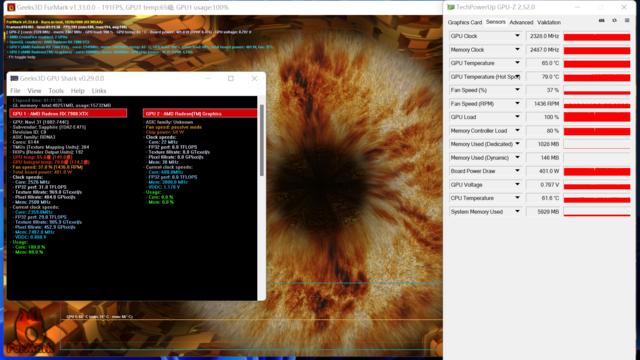
Task: Open the Links menu in GPU Shark
Action: (99, 91)
